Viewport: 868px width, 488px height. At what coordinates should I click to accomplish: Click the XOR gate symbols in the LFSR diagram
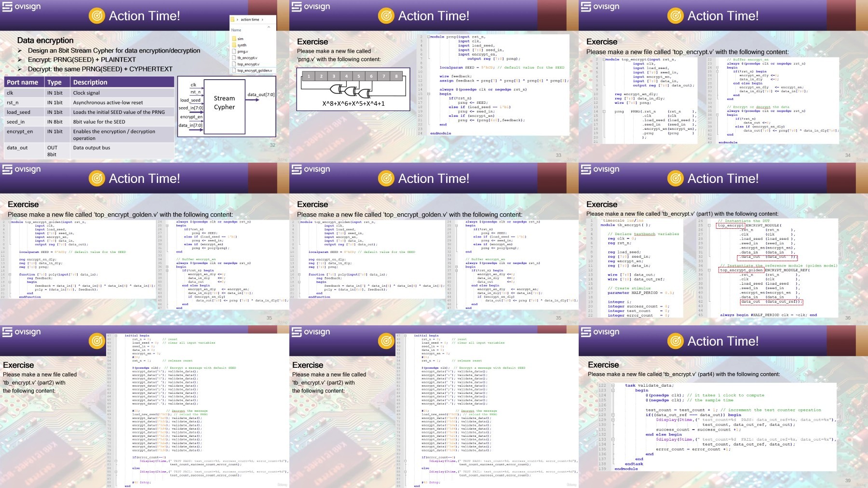pos(350,90)
